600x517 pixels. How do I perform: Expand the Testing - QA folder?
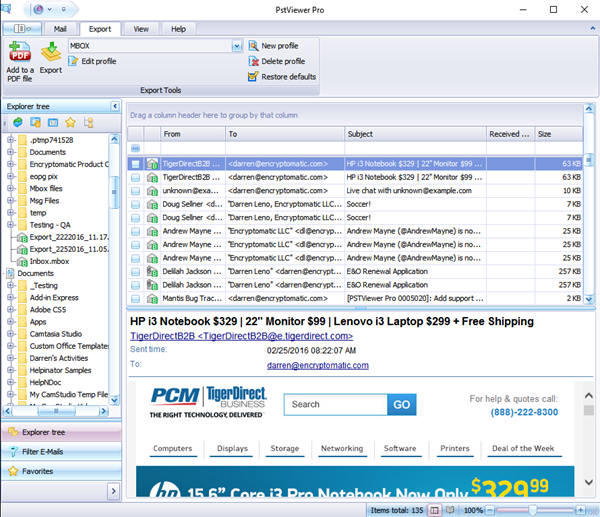(x=11, y=225)
